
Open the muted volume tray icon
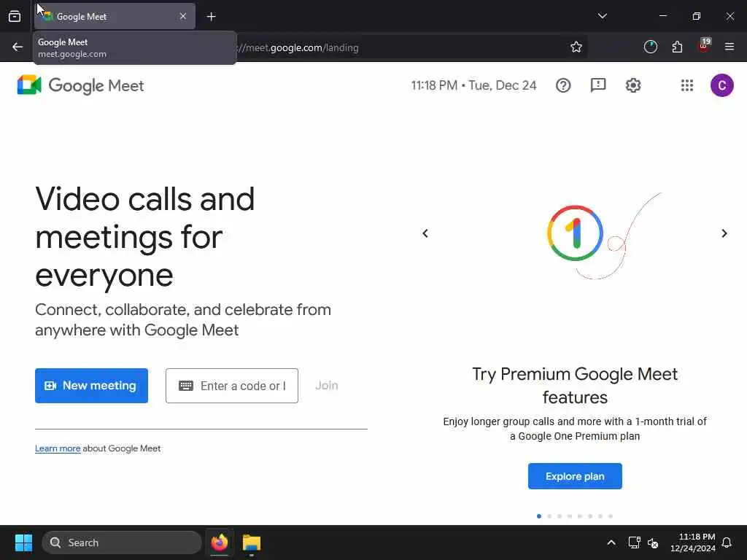pos(653,542)
